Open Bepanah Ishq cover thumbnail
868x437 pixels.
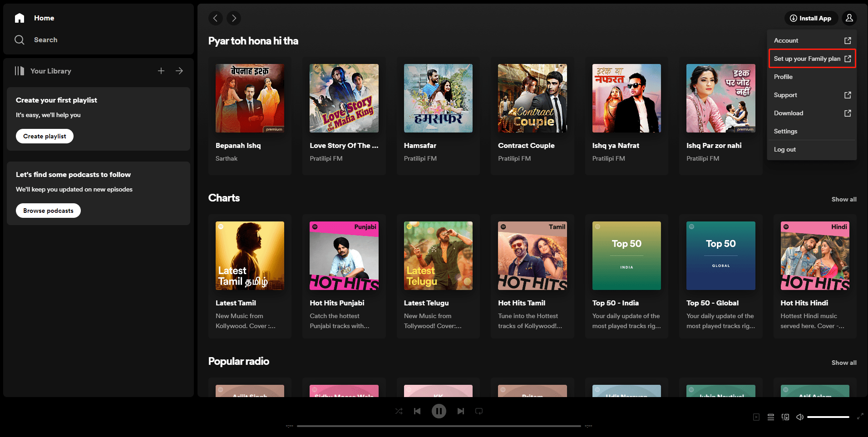[250, 98]
